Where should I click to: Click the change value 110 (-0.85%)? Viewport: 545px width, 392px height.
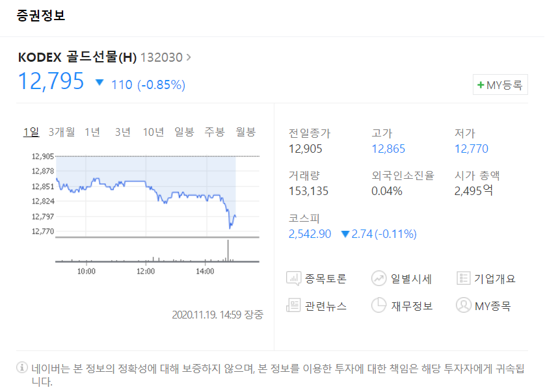point(148,85)
